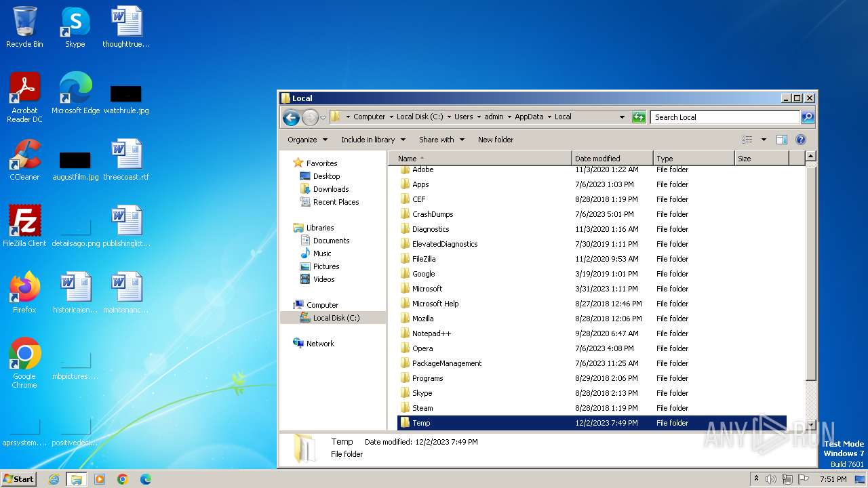
Task: Select watchrule.jpg file on desktop
Action: tap(126, 98)
